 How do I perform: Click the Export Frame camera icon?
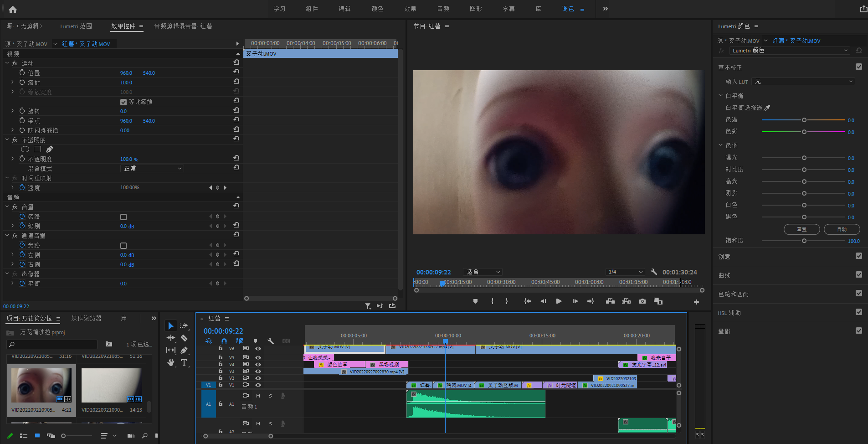(x=642, y=301)
